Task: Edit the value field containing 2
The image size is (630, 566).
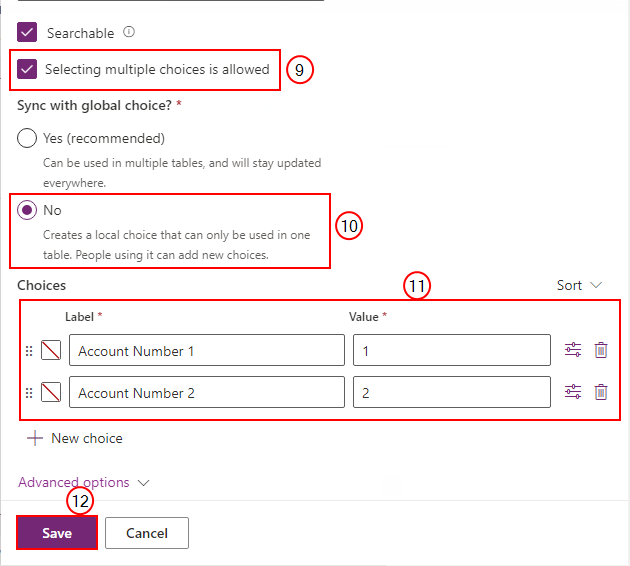Action: 452,392
